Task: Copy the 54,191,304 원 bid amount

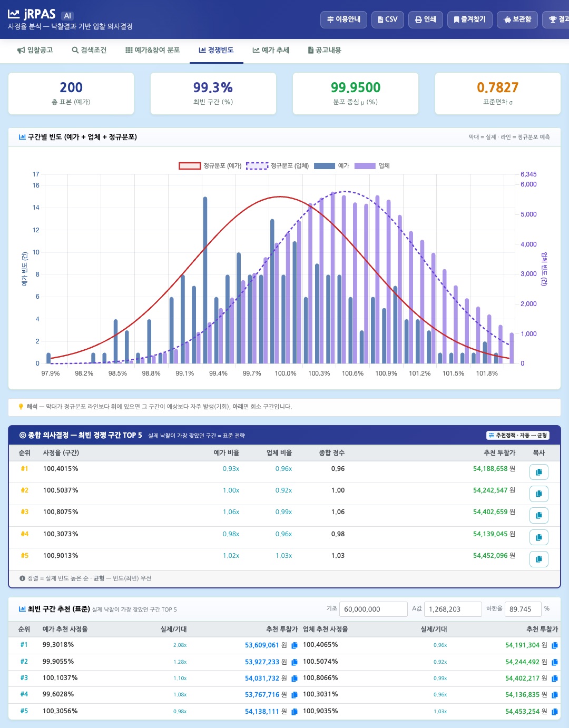Action: tap(555, 645)
